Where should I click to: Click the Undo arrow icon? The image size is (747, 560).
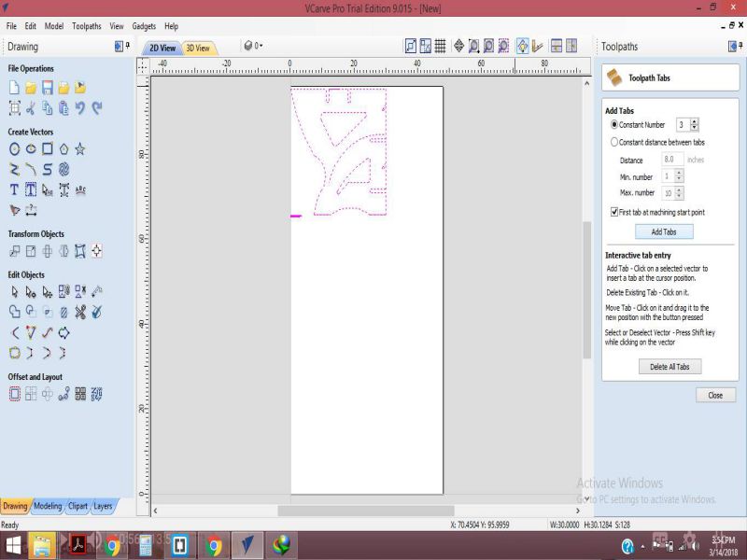[x=80, y=108]
